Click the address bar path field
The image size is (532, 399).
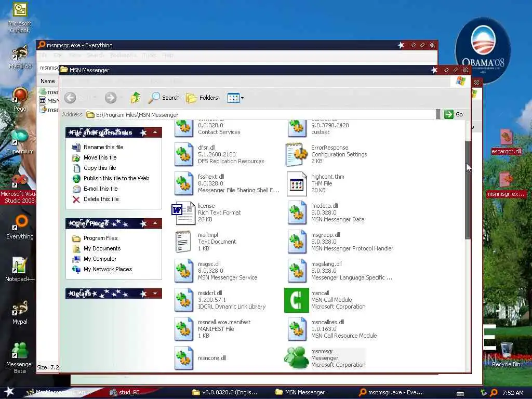pos(260,115)
